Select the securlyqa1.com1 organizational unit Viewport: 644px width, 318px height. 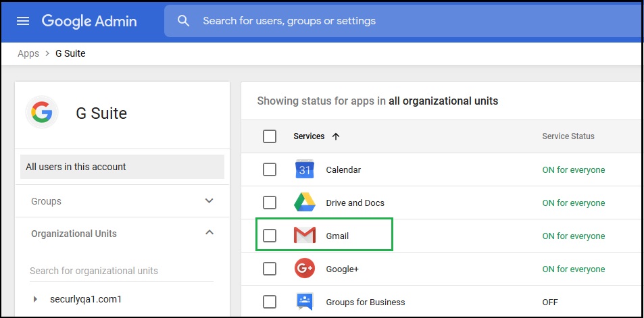click(x=86, y=299)
